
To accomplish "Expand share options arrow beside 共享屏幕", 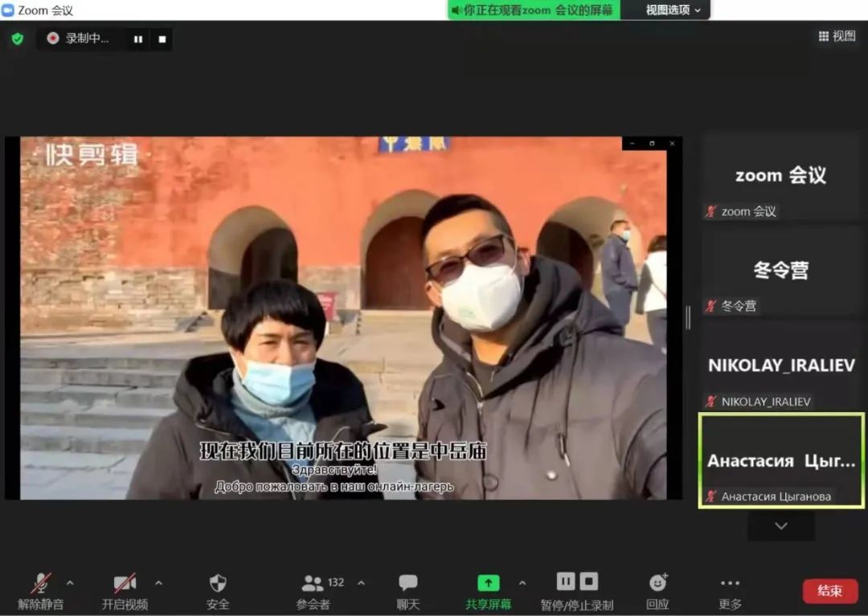I will 522,583.
